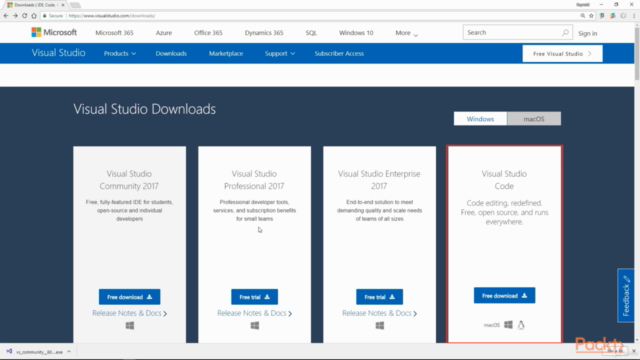Screen dimensions: 640x360
Task: Open Professional Release Notes & Docs link
Action: [x=254, y=313]
